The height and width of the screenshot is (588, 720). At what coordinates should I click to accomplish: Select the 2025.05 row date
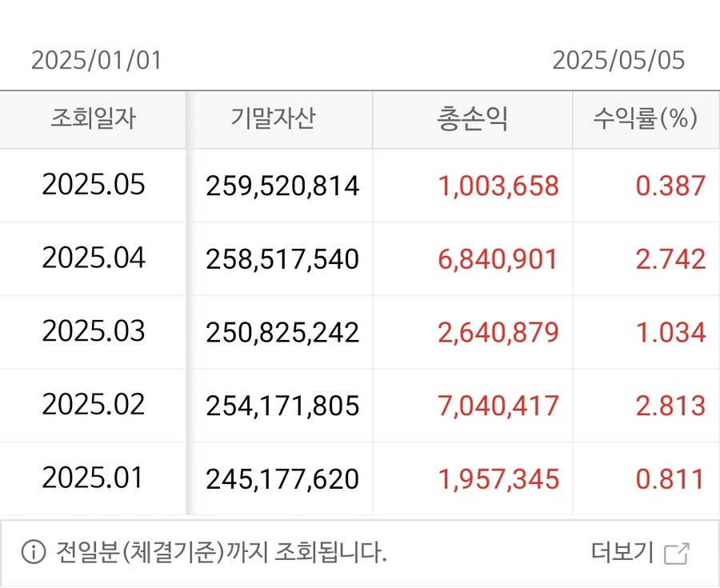pos(94,186)
